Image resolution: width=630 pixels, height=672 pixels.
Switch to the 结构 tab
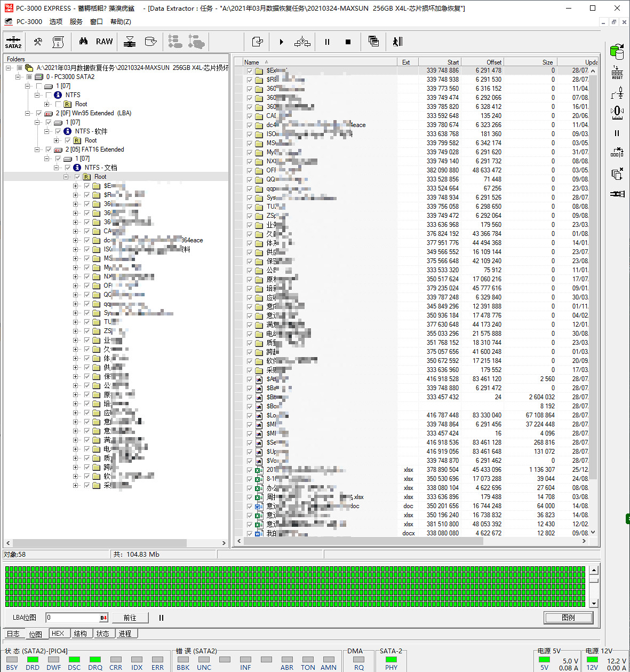[81, 634]
